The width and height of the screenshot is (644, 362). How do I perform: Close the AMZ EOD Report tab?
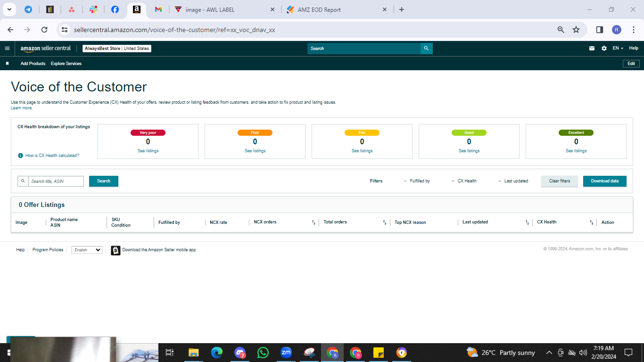384,9
